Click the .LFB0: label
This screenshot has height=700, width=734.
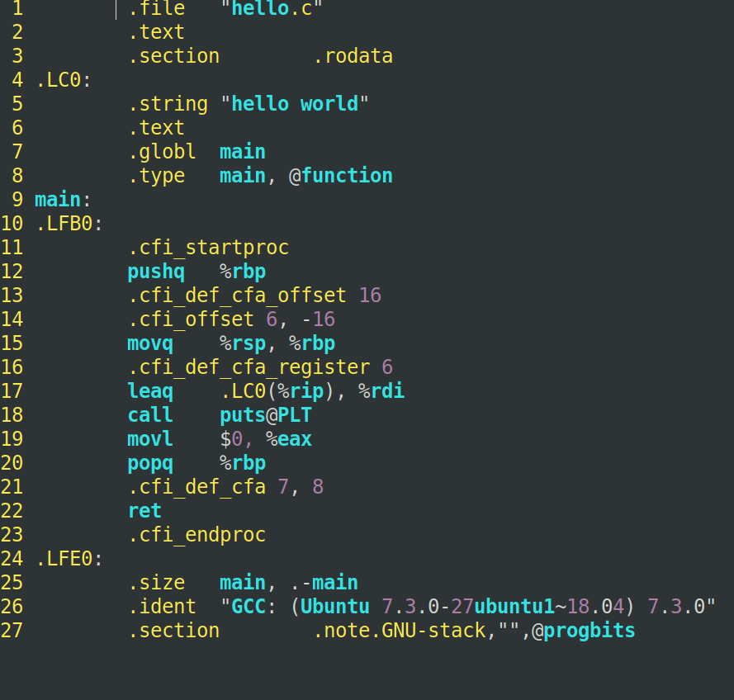click(69, 224)
